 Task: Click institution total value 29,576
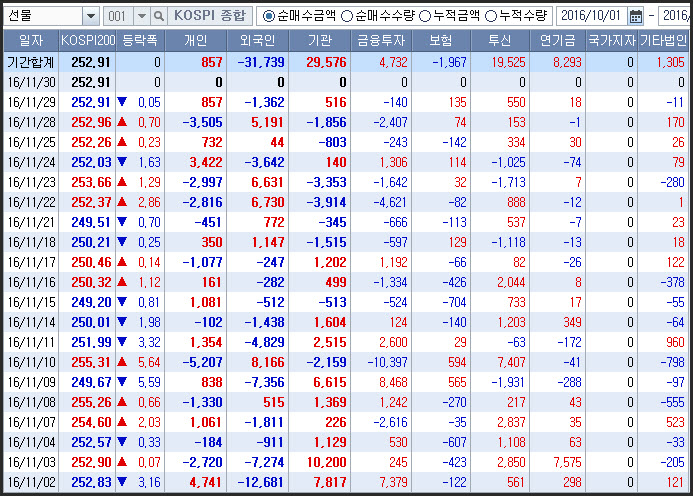(326, 62)
